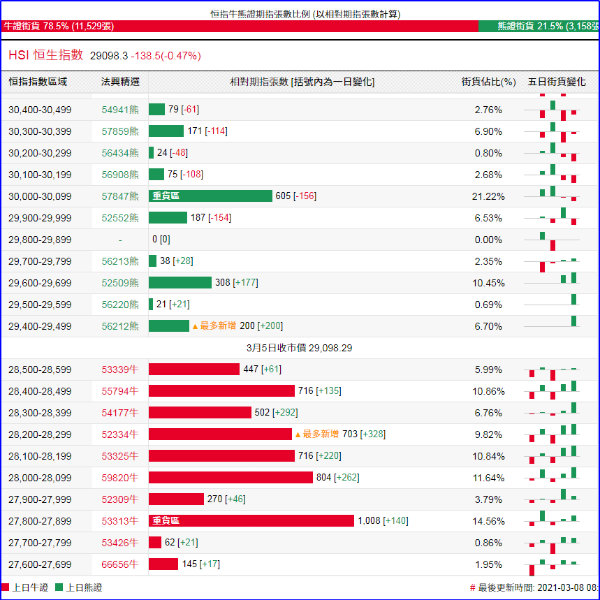Screen dimensions: 600x600
Task: Open warrant link 54941熊
Action: tap(120, 109)
